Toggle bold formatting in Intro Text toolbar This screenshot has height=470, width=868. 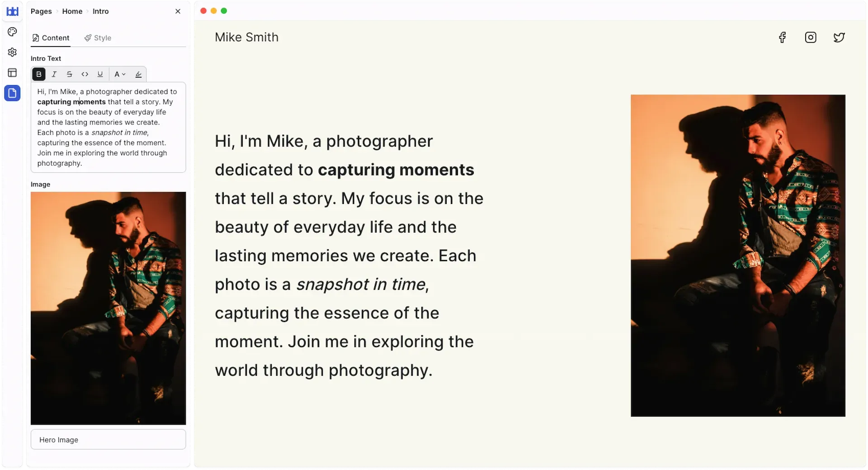(x=39, y=74)
